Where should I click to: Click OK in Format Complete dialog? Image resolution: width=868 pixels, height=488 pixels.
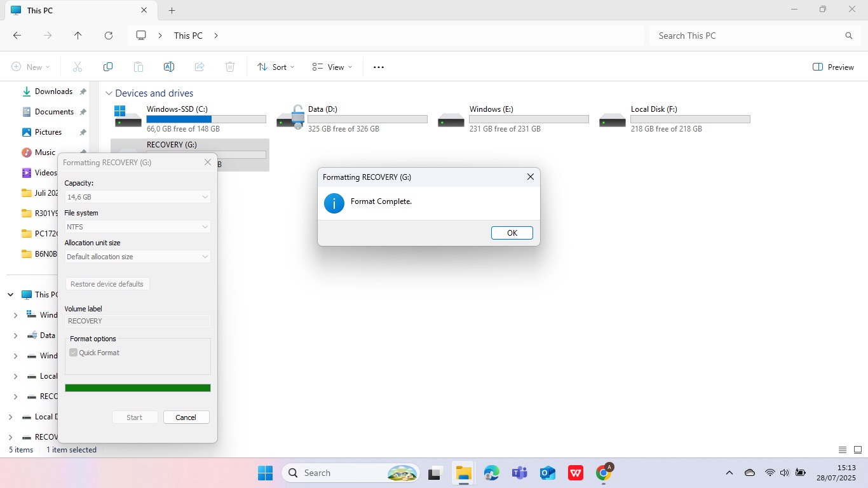512,233
